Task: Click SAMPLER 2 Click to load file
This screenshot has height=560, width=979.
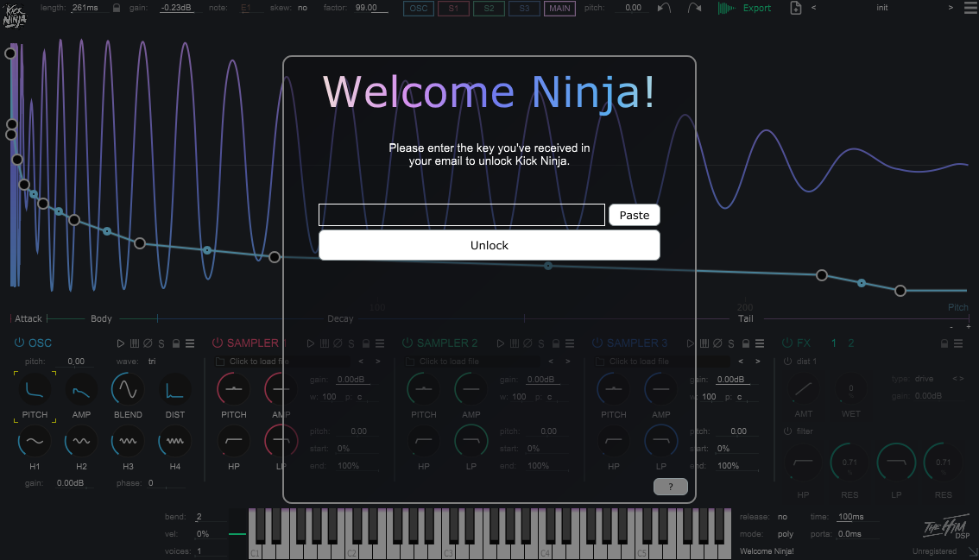Action: [x=449, y=362]
